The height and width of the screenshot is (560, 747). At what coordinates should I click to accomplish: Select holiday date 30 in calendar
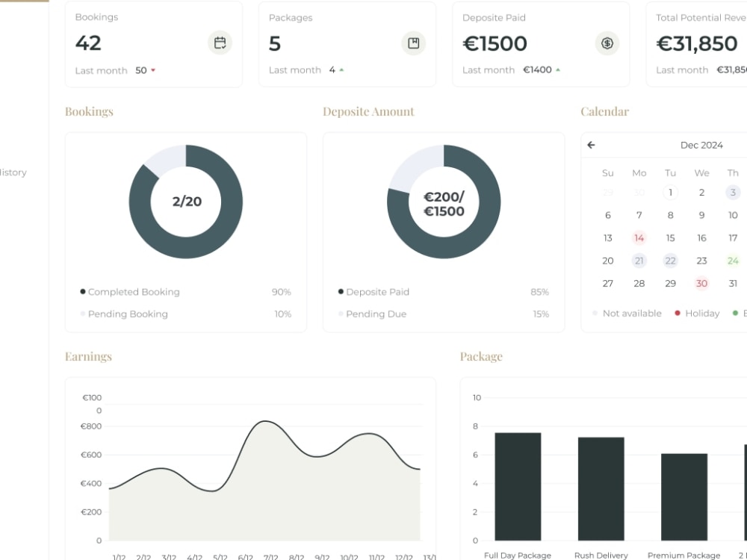[x=701, y=283]
